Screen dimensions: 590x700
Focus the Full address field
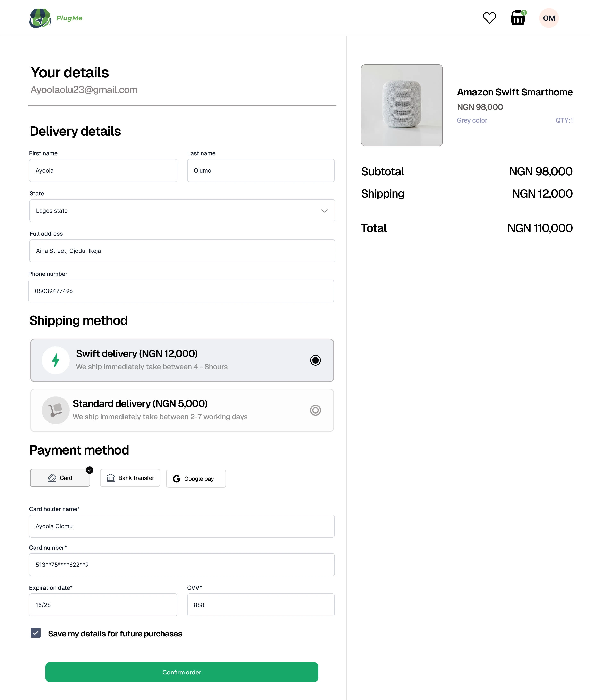182,251
